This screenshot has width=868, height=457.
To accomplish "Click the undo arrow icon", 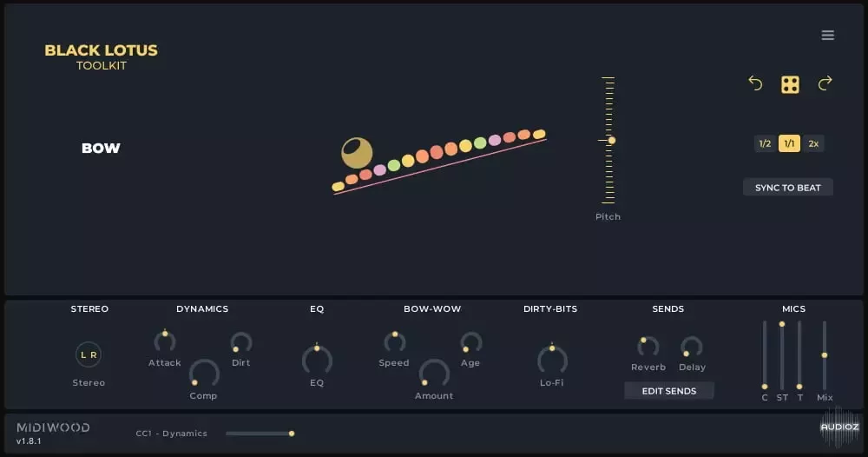I will coord(755,83).
